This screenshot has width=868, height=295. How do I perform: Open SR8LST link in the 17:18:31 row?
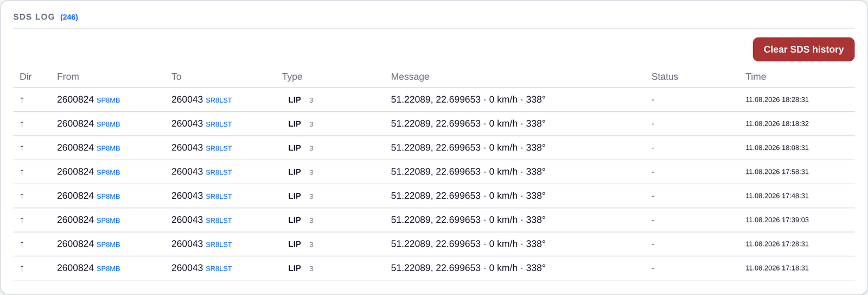219,269
